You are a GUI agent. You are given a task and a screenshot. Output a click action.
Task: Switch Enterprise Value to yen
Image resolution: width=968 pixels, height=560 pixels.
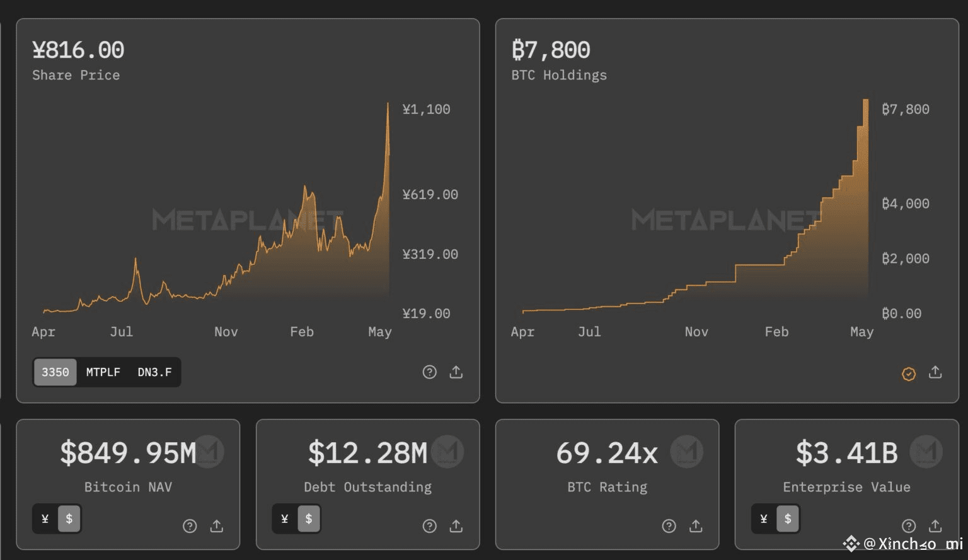(x=764, y=519)
